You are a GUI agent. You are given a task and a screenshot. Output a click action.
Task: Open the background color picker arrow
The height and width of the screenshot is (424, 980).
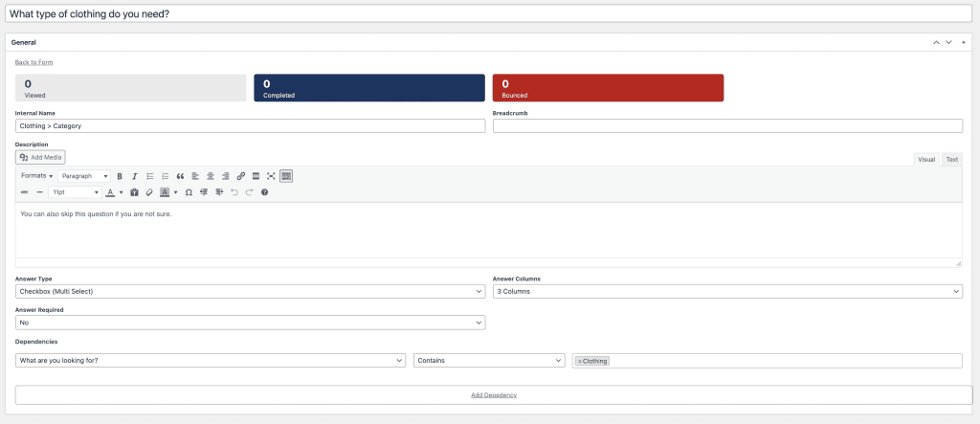[176, 192]
